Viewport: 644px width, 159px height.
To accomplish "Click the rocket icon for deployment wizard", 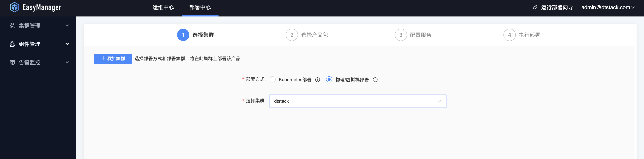I will [535, 7].
